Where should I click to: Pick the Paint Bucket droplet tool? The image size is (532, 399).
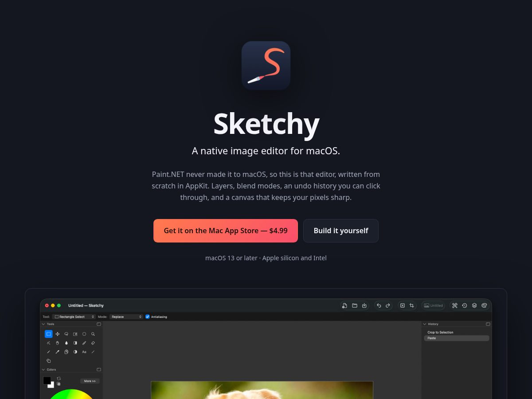point(66,343)
